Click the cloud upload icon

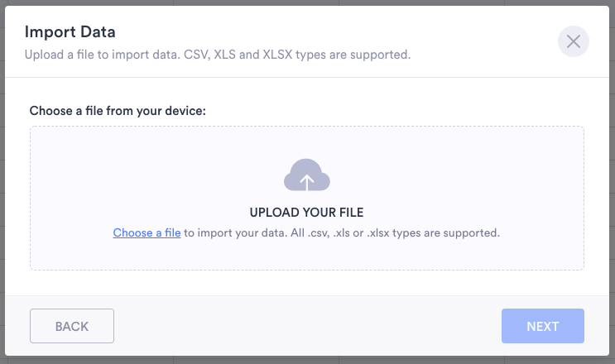[307, 175]
